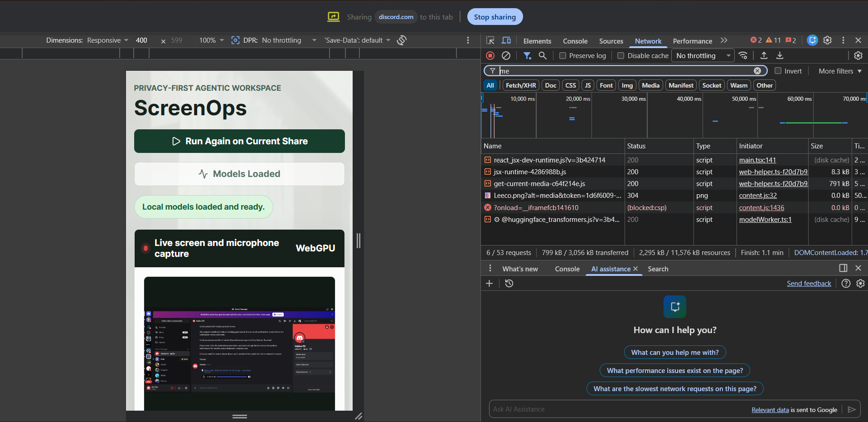
Task: Choose "What are the slowest network requests" suggestion
Action: click(675, 389)
